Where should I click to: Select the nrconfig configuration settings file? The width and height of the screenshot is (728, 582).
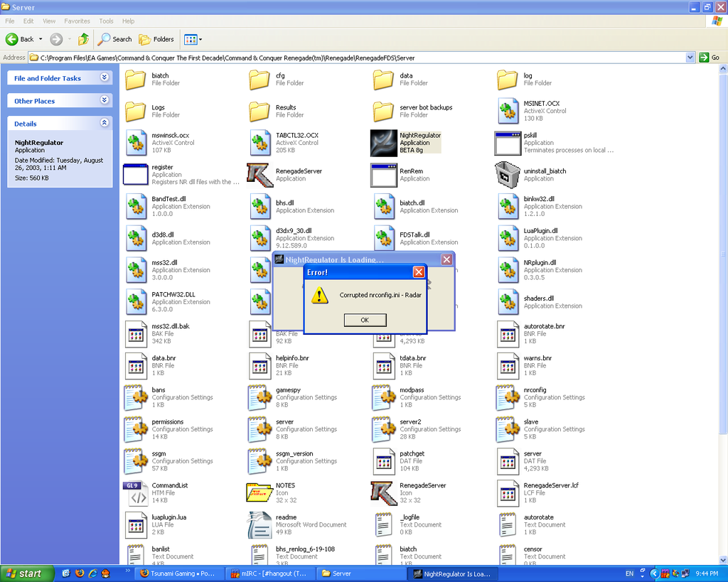[x=507, y=397]
